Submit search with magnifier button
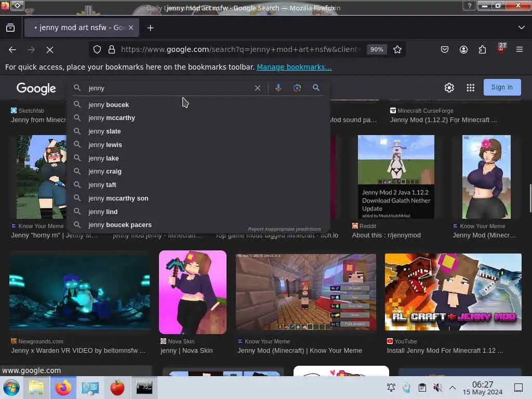 (x=316, y=88)
